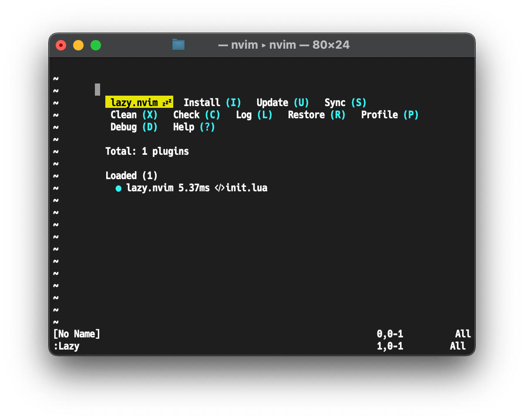The height and width of the screenshot is (420, 524).
Task: Open the Log (L) view
Action: [x=254, y=115]
